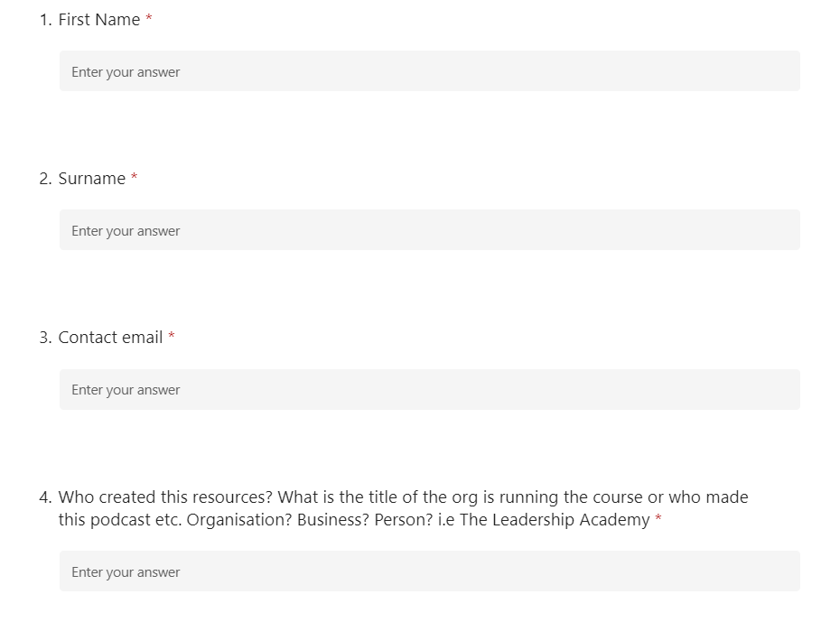This screenshot has width=840, height=622.
Task: Click question number 1
Action: (45, 20)
